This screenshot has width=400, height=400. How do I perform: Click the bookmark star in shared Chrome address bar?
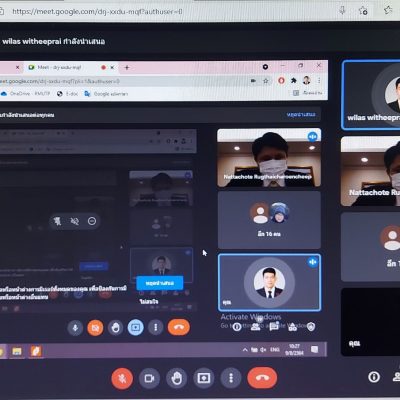[x=266, y=81]
